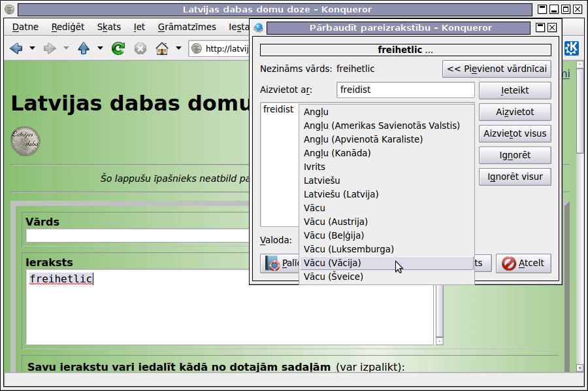Click the Atcelt cancel button
Screen dimensions: 588x391
tap(523, 263)
